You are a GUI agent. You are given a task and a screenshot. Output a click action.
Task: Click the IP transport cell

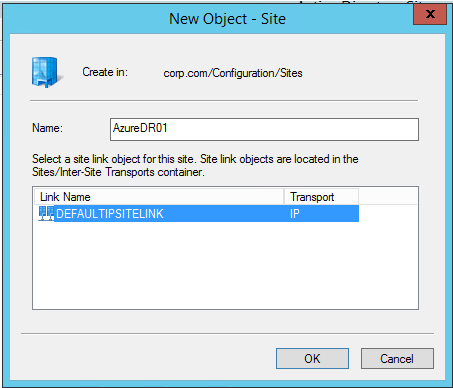[x=295, y=214]
